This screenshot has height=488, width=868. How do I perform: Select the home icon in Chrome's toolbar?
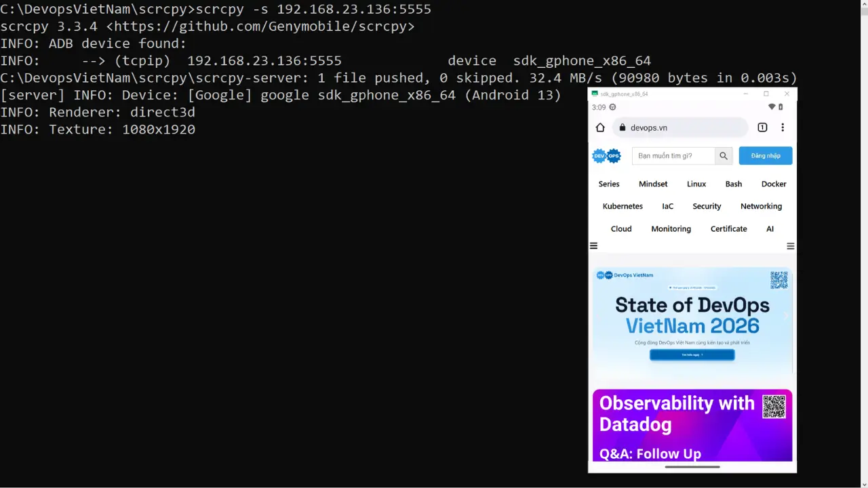tap(600, 127)
